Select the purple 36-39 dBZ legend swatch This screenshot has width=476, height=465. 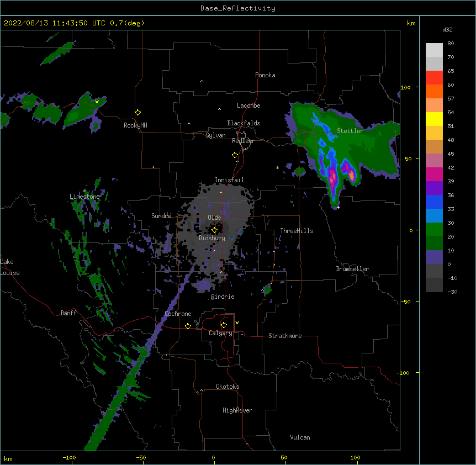(x=434, y=188)
